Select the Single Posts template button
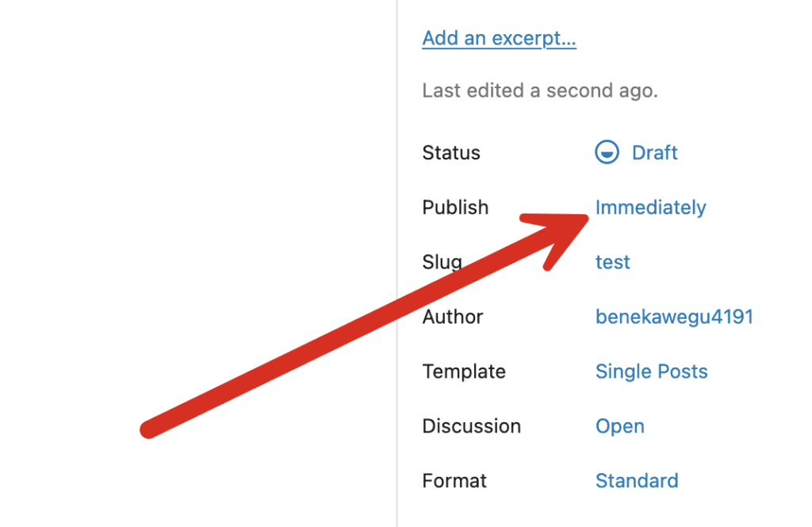This screenshot has width=812, height=527. click(651, 371)
